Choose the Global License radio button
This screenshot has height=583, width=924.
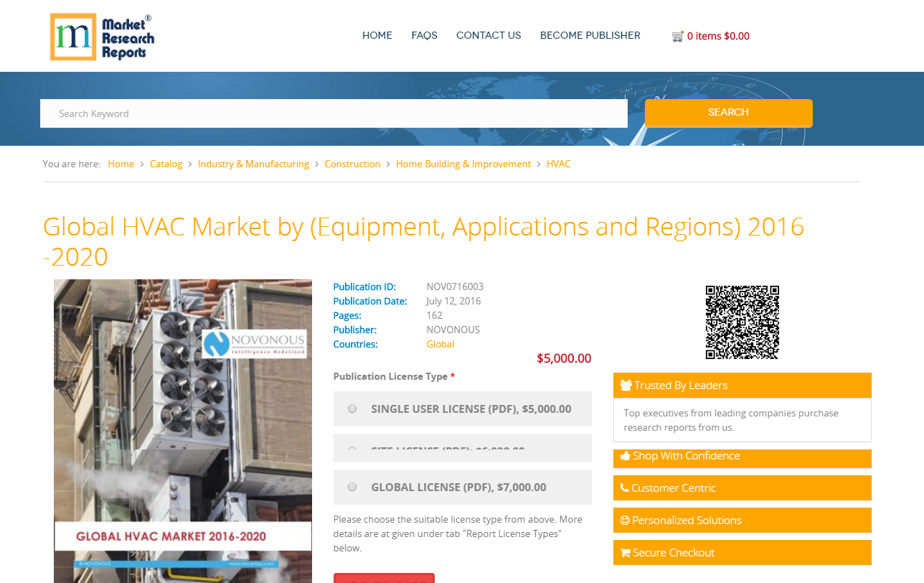(352, 486)
